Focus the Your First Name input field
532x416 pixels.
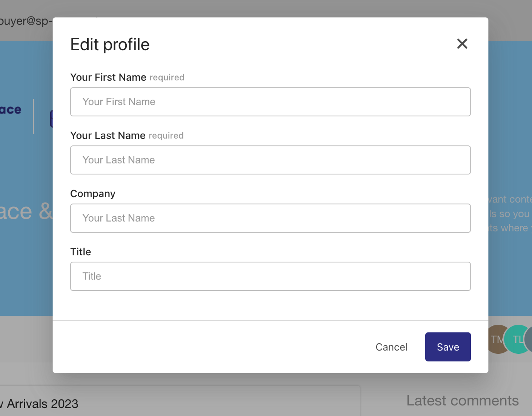click(270, 102)
